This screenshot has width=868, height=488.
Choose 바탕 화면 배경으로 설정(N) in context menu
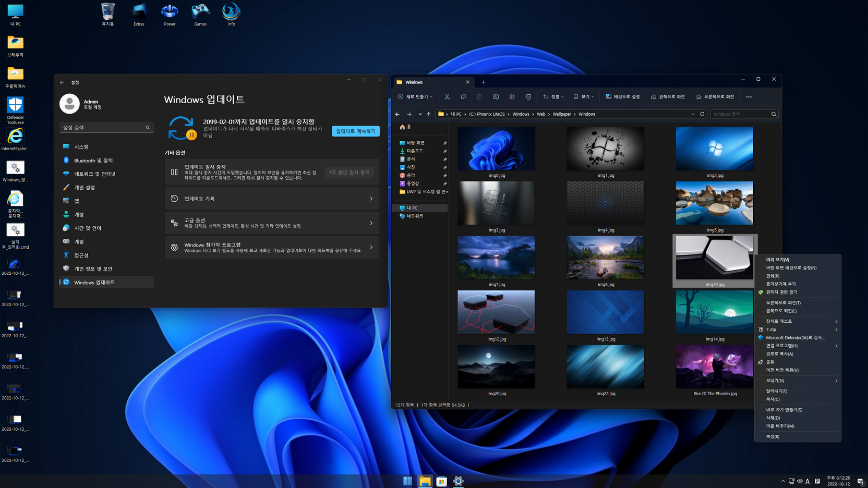[798, 268]
